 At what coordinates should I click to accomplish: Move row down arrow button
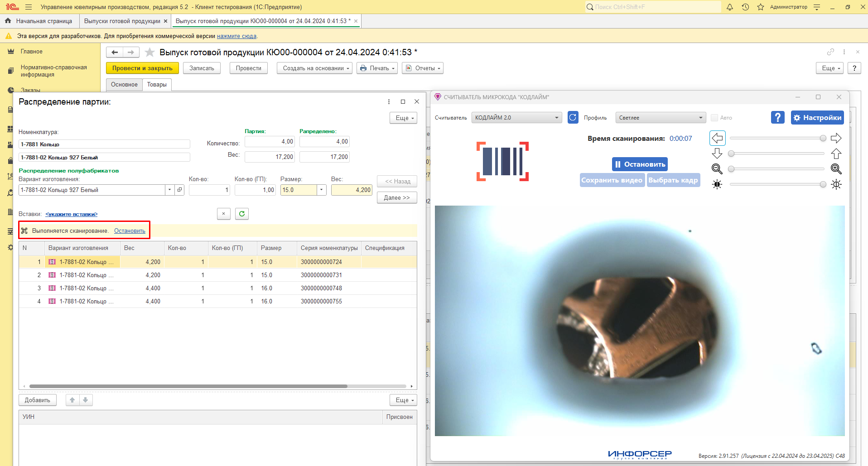[x=86, y=400]
